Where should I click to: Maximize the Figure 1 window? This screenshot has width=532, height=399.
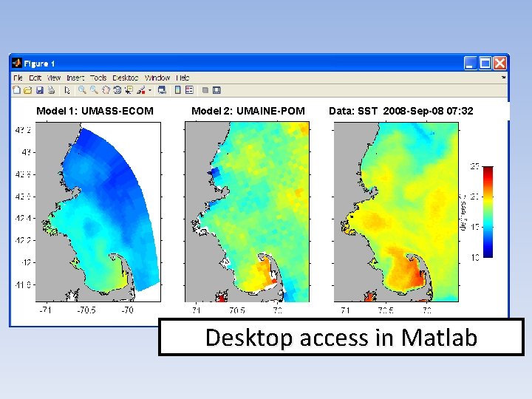485,63
